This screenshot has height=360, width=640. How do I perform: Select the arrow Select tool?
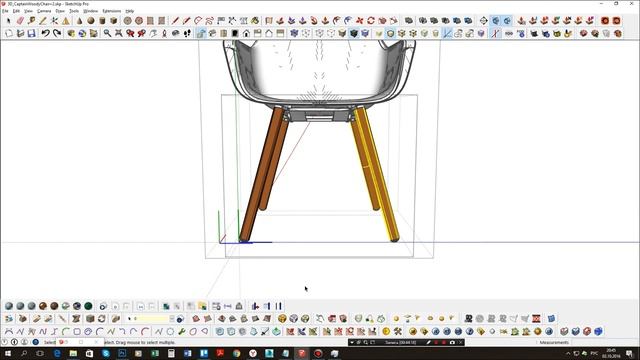tap(9, 20)
